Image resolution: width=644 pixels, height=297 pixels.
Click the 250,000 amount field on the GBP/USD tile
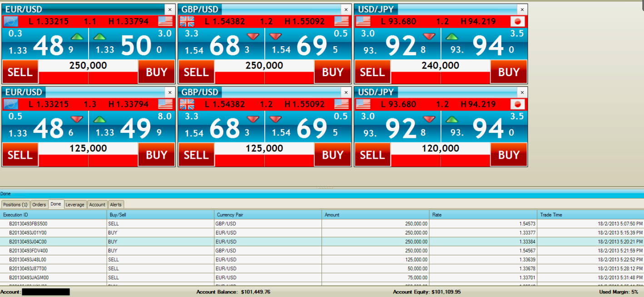(264, 66)
